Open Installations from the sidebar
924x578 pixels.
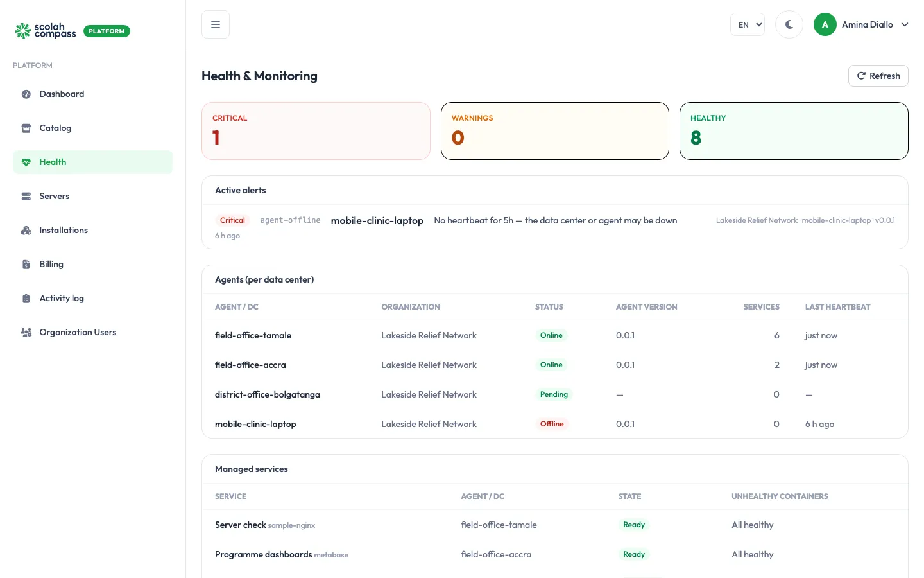tap(92, 230)
